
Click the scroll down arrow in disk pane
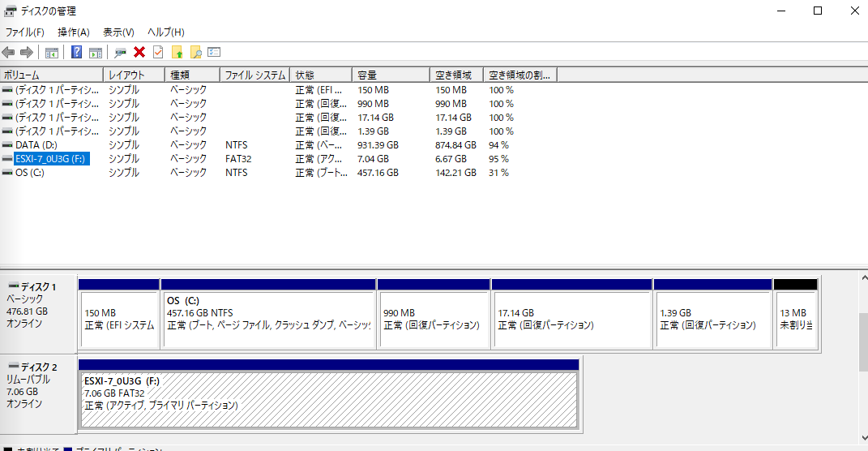coord(863,438)
